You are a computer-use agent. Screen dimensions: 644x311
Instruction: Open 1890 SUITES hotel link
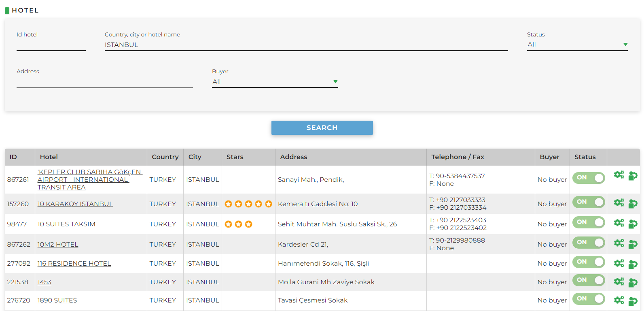point(57,300)
